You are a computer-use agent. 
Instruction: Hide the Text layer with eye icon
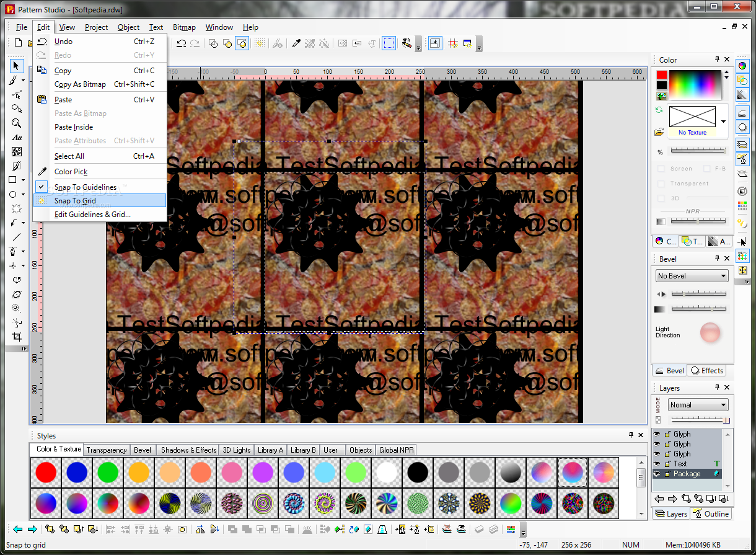tap(657, 464)
